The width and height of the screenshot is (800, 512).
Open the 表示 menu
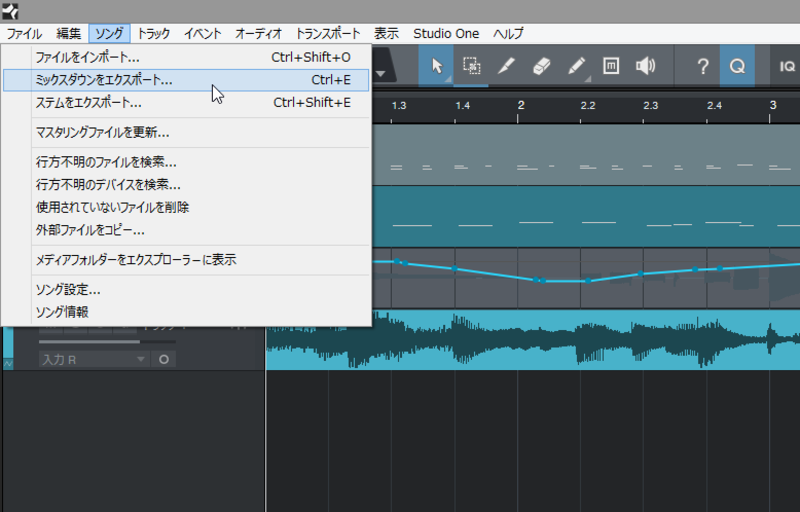386,34
